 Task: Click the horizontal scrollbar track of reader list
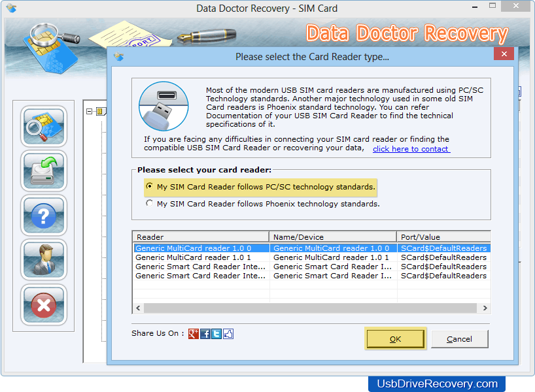point(310,308)
